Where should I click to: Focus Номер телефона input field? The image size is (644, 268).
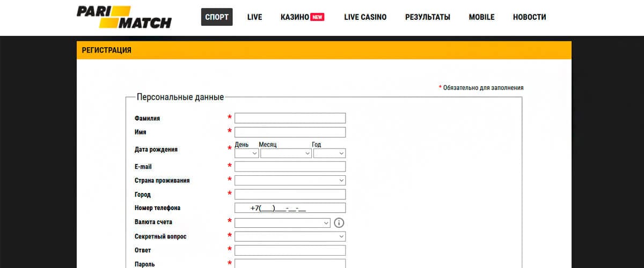(x=290, y=209)
